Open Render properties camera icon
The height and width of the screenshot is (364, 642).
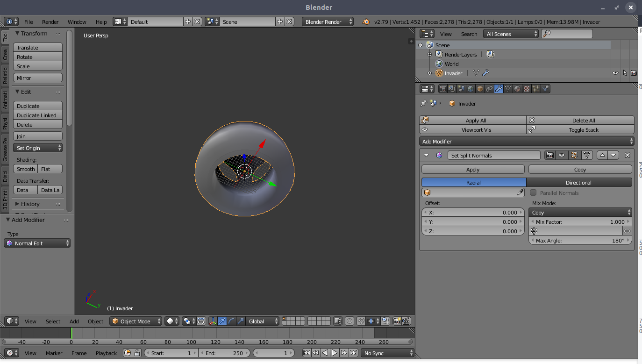click(x=442, y=89)
